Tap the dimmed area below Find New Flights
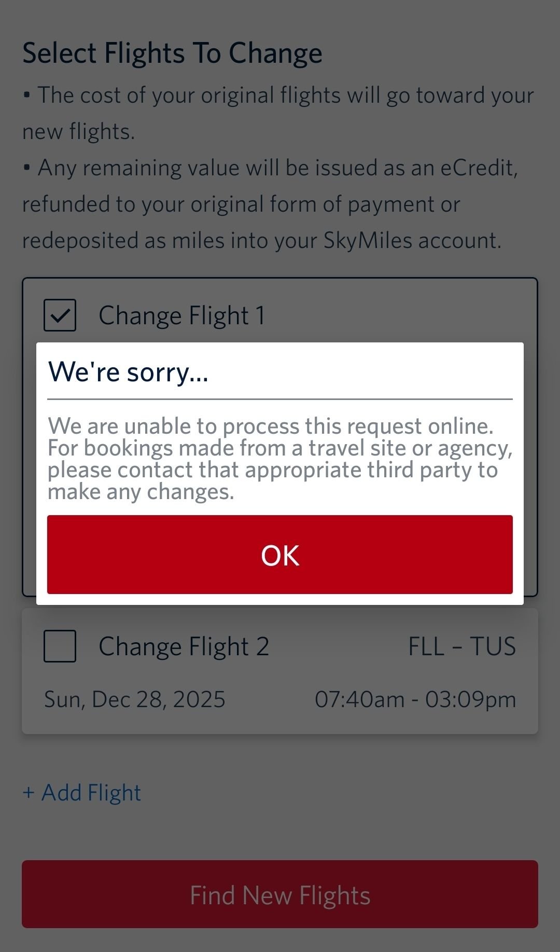560x952 pixels. click(280, 940)
